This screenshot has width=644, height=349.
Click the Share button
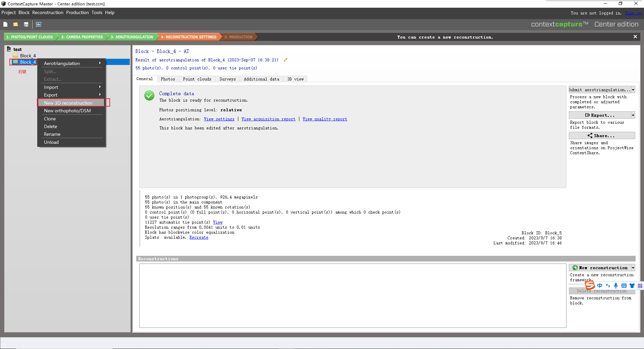tap(602, 135)
